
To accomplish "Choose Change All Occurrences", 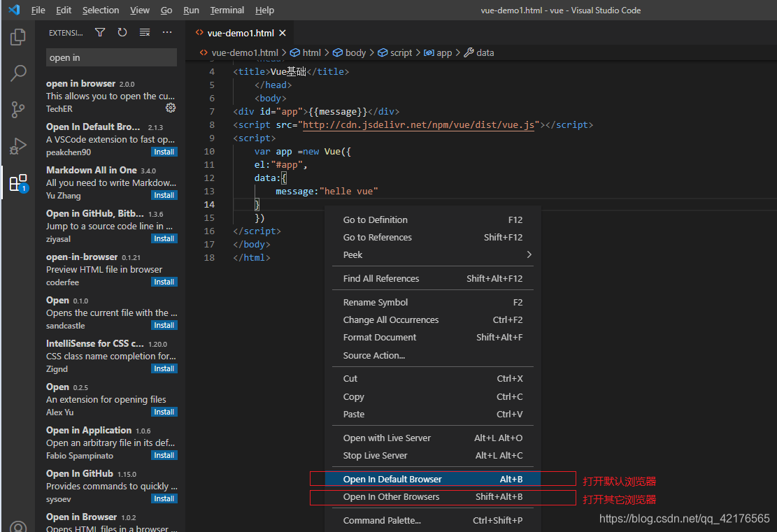I will (433, 320).
